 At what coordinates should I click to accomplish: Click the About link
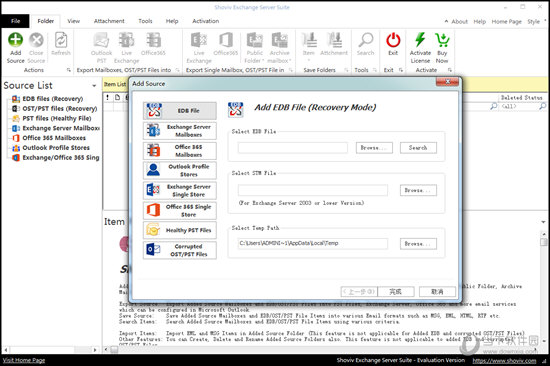coord(460,21)
